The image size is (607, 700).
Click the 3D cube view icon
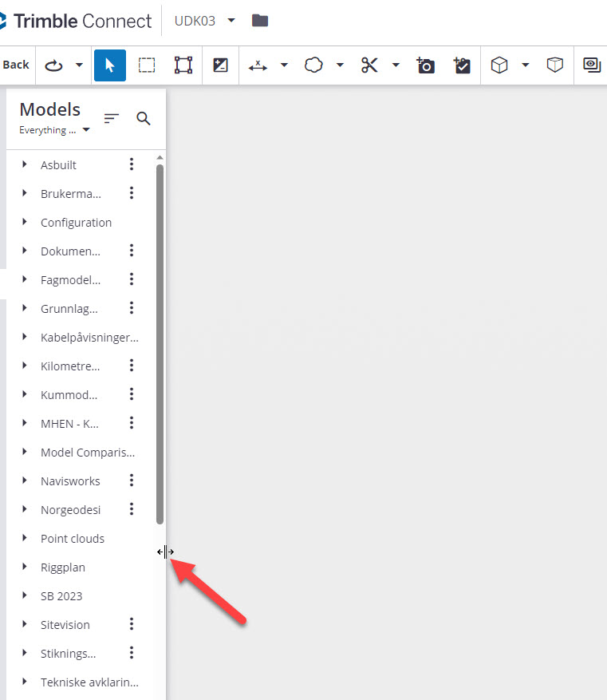coord(499,65)
